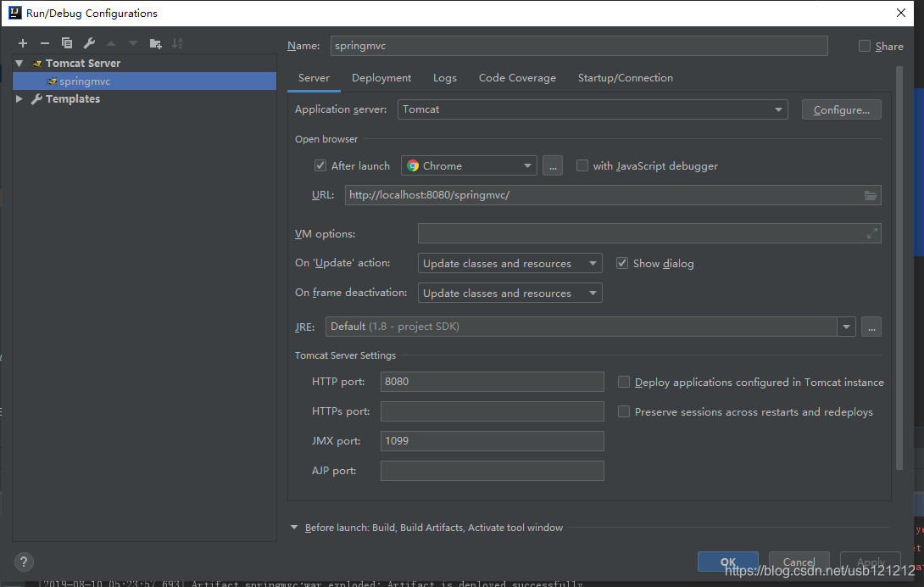Click the settings panel vertical scrollbar

(899, 268)
